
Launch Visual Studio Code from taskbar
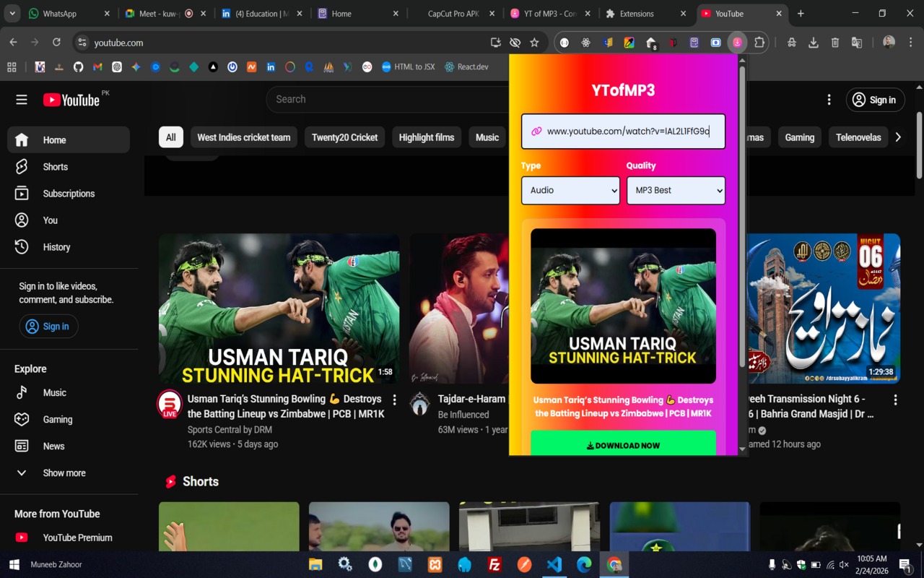click(x=554, y=564)
